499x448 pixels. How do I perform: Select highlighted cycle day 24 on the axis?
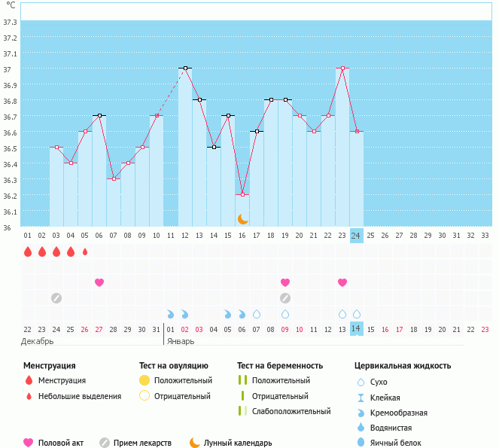tap(357, 236)
